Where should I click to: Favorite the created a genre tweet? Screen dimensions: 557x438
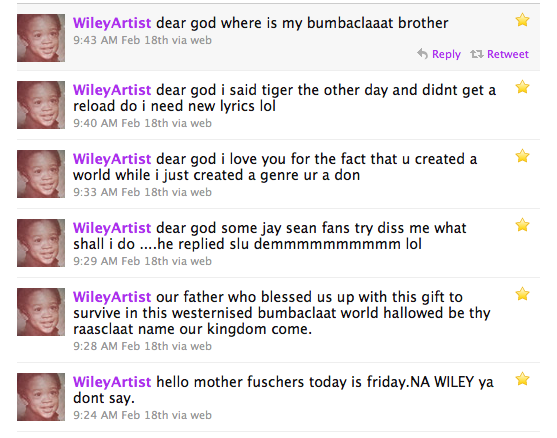(523, 156)
